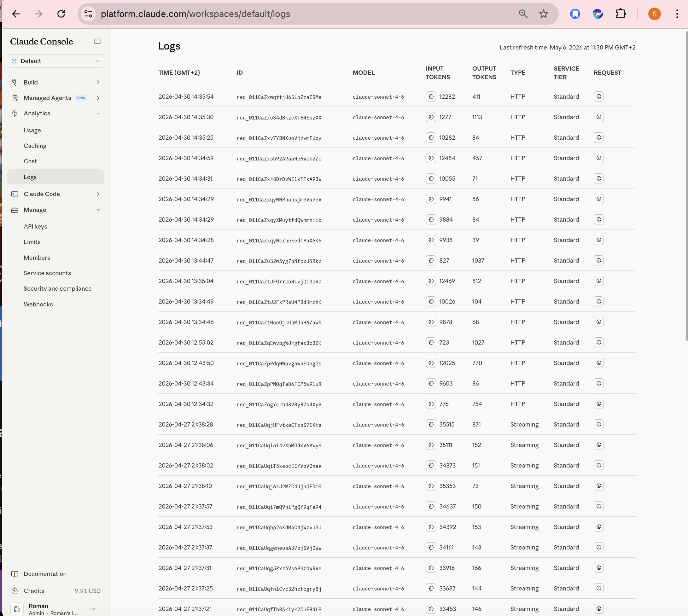The image size is (688, 616).
Task: Select timestamp 2026-04-30 13:34:46
Action: pyautogui.click(x=186, y=322)
